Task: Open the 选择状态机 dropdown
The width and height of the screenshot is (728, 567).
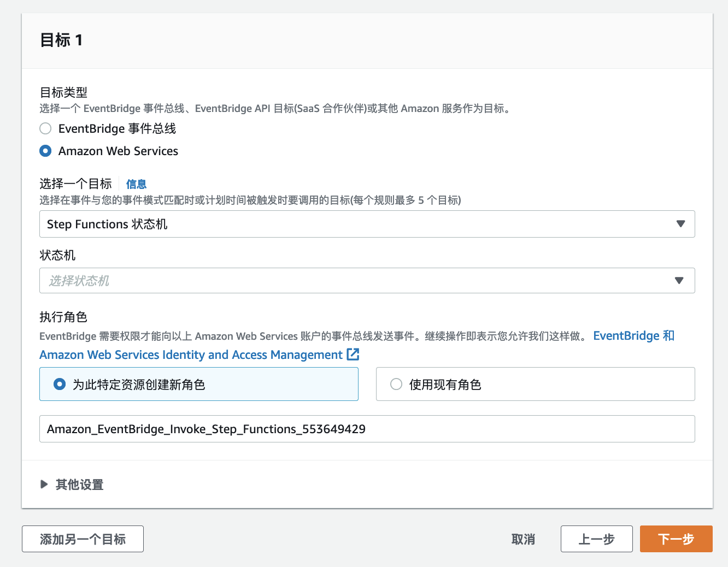Action: click(x=367, y=281)
